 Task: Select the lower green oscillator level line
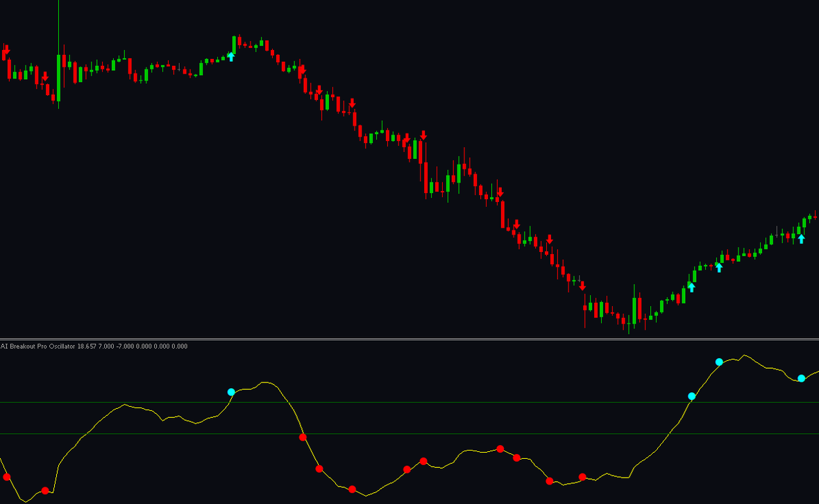(x=409, y=433)
